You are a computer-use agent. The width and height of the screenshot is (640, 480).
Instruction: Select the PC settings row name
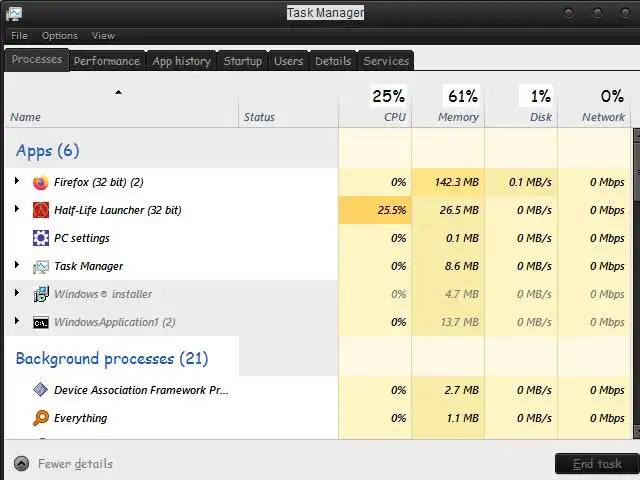tap(82, 238)
